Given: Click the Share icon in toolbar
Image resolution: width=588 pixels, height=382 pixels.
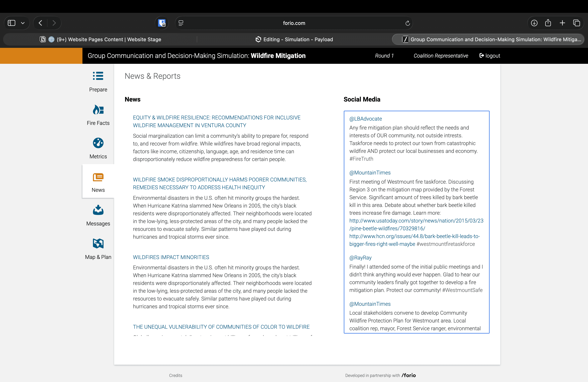Looking at the screenshot, I should tap(548, 23).
